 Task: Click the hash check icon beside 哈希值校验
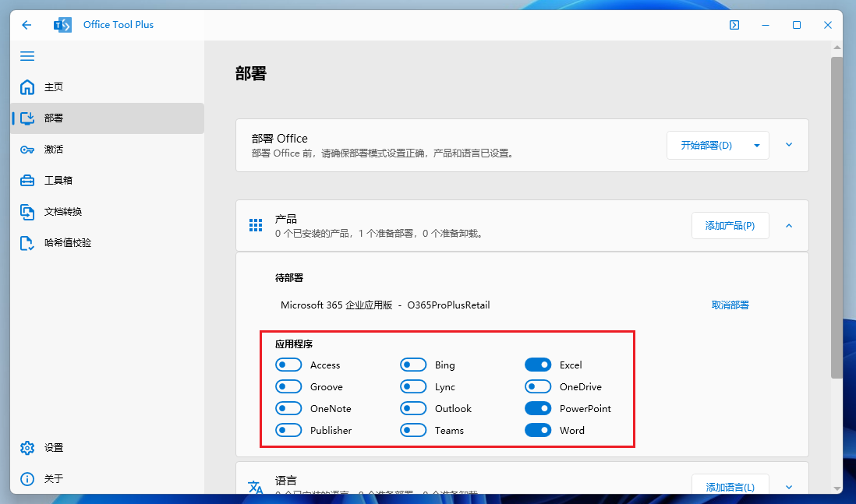coord(27,243)
